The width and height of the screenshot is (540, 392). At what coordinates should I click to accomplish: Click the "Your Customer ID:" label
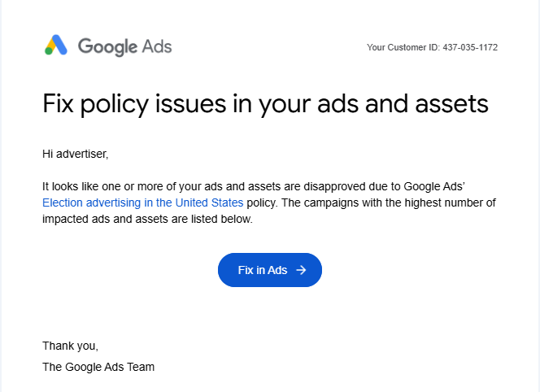pyautogui.click(x=403, y=47)
